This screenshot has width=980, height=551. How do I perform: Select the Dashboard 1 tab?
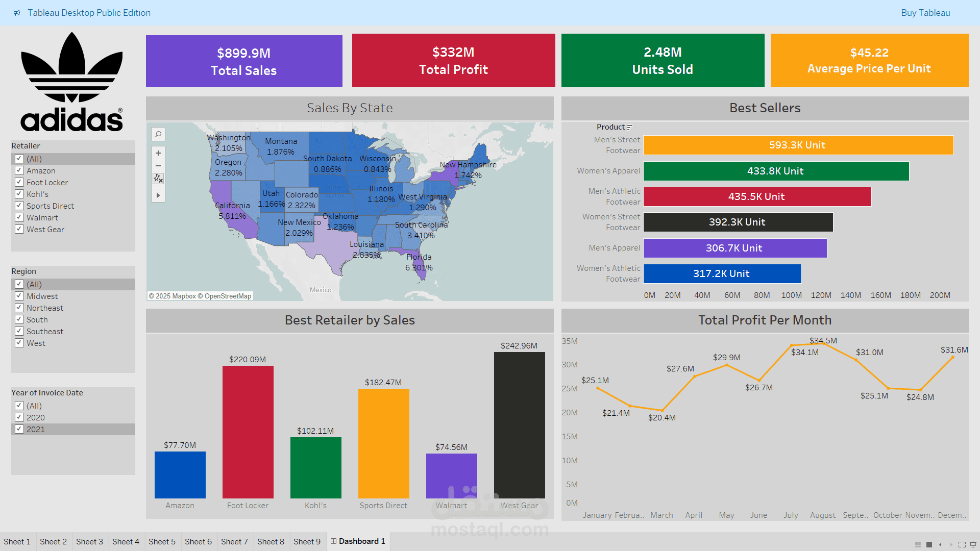point(358,541)
